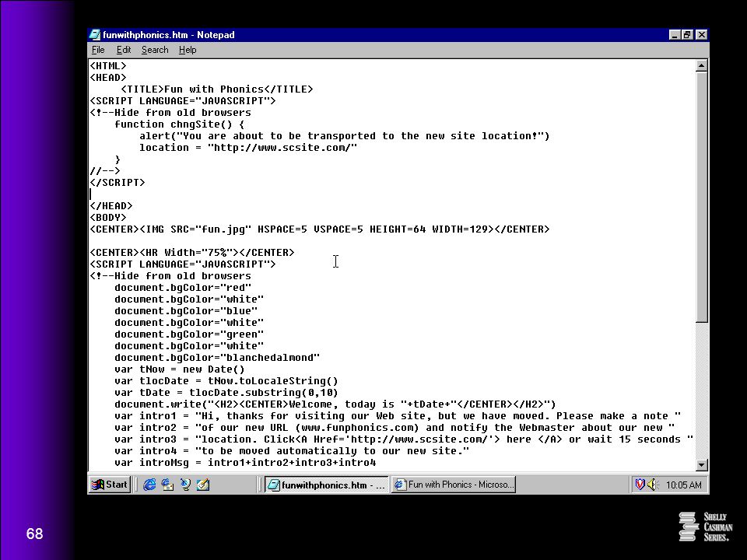Click the closing </SCRIPT> tag line

click(117, 182)
